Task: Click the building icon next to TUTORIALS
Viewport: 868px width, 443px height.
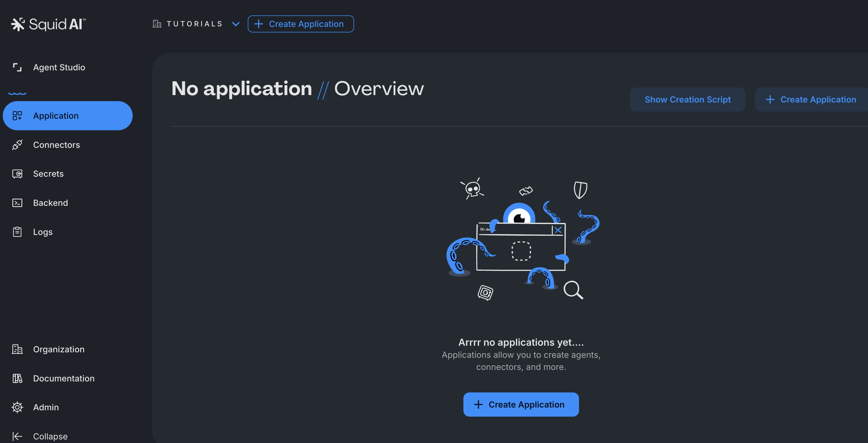Action: point(157,24)
